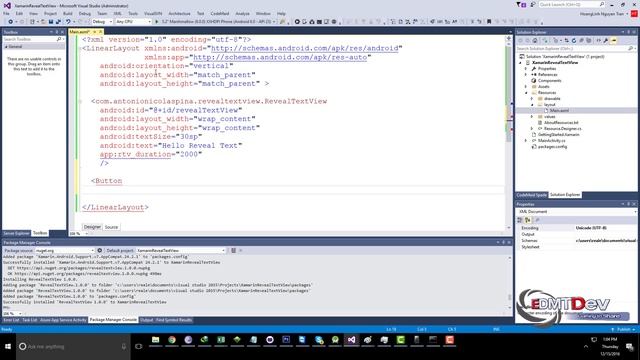Open the Default project dropdown
Viewport: 640px width, 360px height.
(180, 250)
